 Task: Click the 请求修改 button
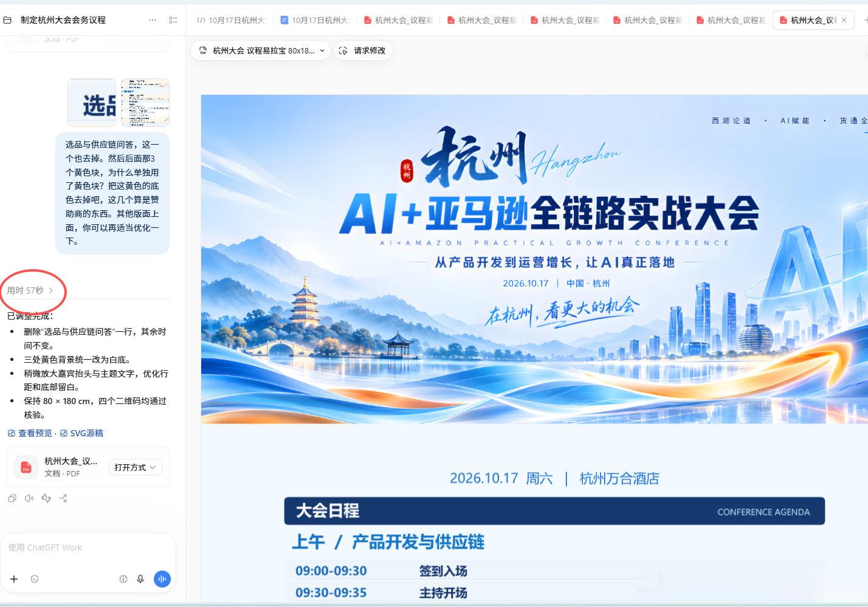tap(363, 50)
